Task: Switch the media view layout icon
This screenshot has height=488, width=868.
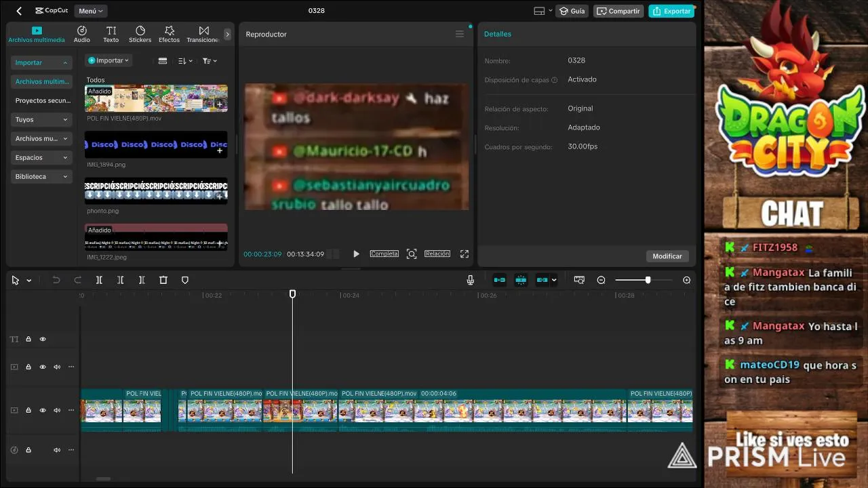Action: [163, 61]
